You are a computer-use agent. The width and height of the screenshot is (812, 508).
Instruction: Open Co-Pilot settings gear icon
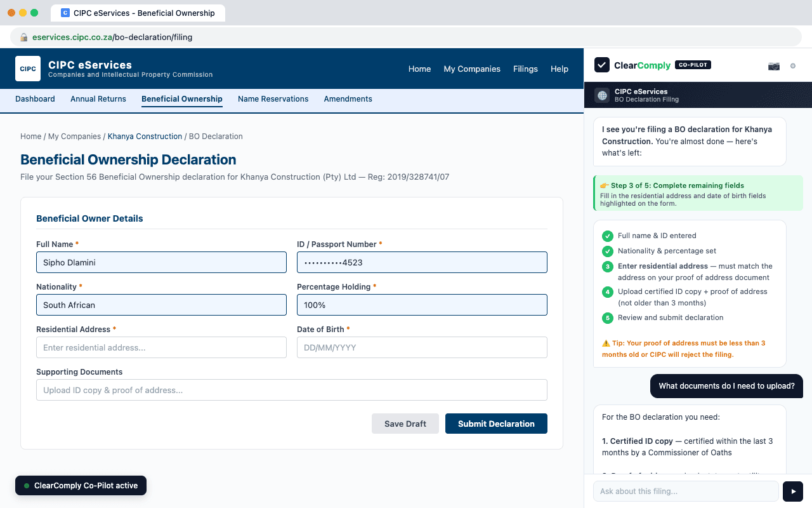pos(793,65)
